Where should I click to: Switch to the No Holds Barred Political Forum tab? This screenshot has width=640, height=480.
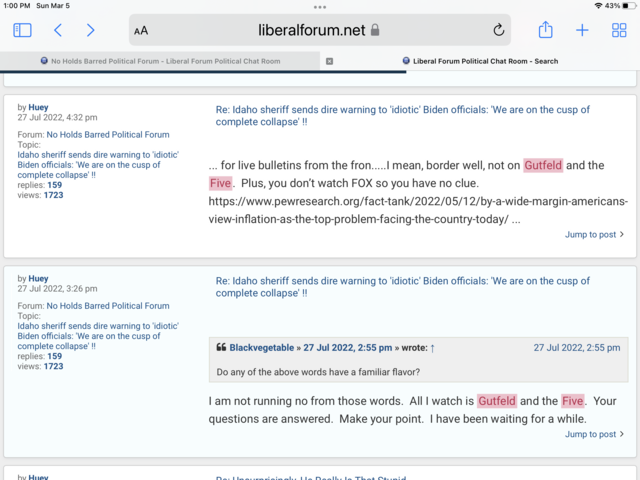pyautogui.click(x=160, y=61)
